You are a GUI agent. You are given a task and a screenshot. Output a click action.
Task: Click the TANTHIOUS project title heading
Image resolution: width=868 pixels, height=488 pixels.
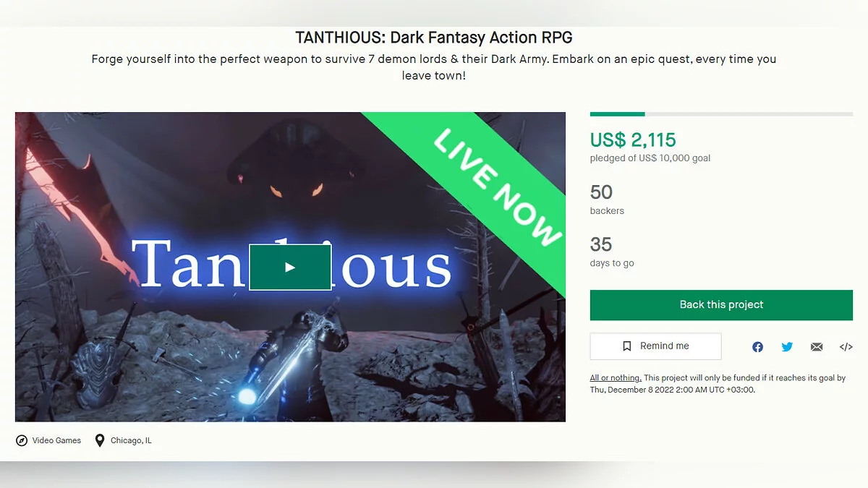[434, 37]
